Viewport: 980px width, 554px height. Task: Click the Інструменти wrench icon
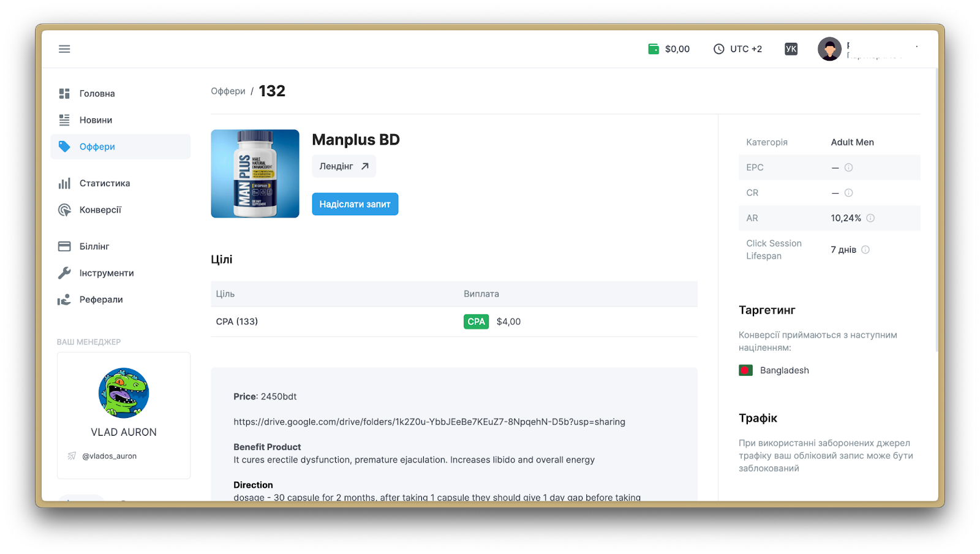pos(64,273)
